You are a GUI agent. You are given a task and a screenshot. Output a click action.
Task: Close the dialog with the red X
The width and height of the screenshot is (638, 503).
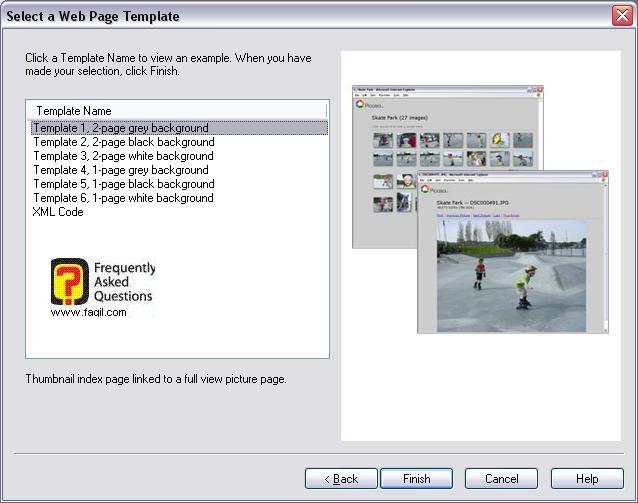[620, 15]
